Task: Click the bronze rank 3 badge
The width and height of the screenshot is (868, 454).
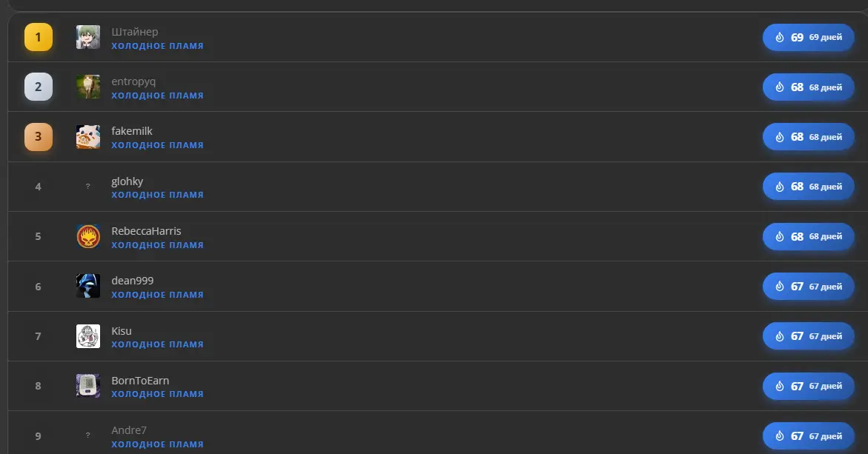Action: point(39,136)
